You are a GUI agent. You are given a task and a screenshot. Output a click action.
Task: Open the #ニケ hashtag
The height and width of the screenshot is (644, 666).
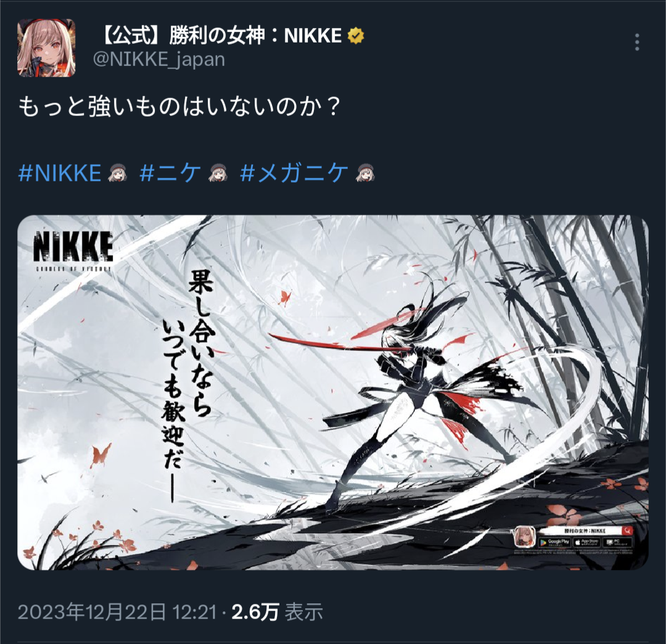(170, 173)
